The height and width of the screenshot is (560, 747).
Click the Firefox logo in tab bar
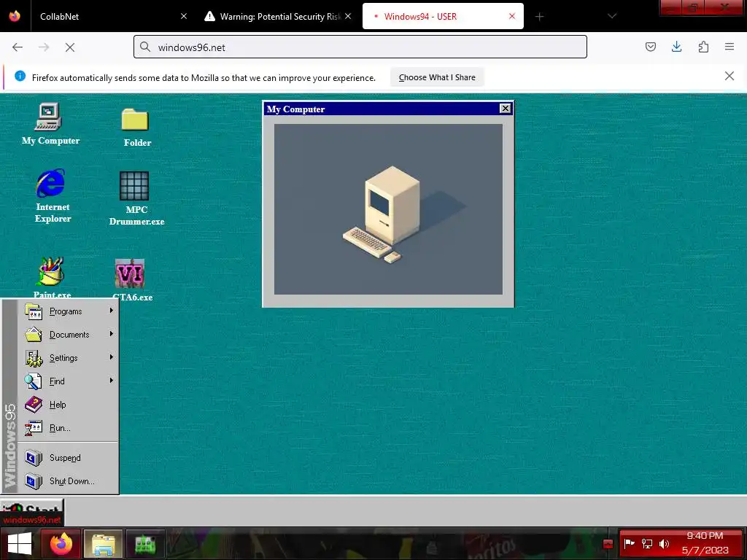(15, 16)
